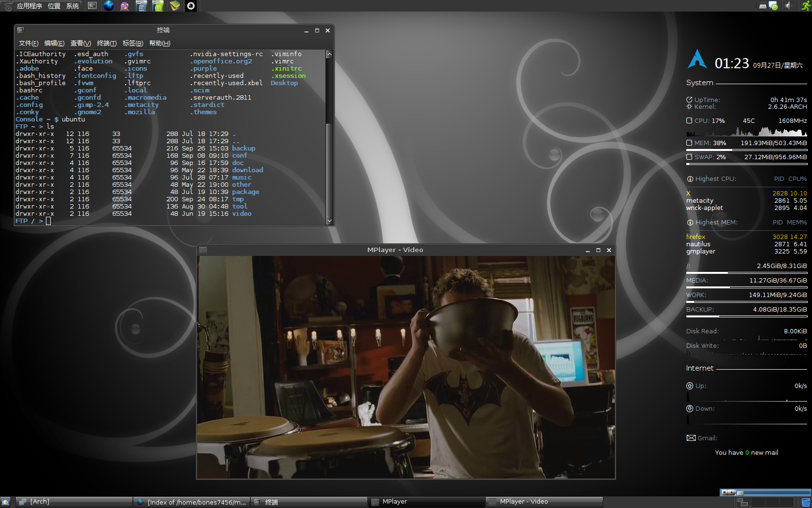Click the 01:23 clock in the Conky panel
Viewport: 812px width, 508px height.
click(x=732, y=63)
